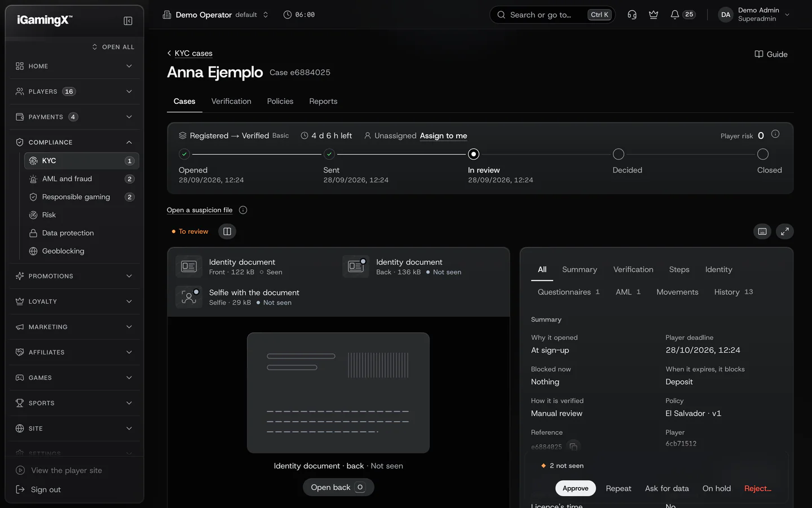Click the Data protection lock icon
Screen dimensions: 812x508
[x=33, y=233]
